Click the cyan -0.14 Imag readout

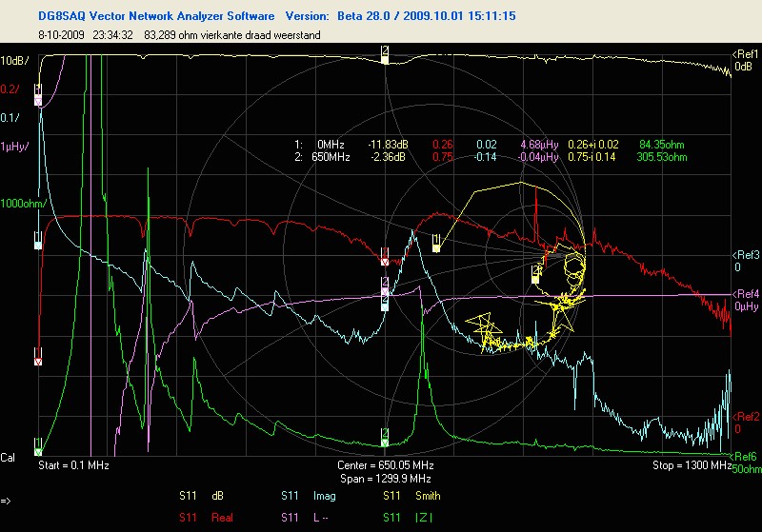click(485, 157)
